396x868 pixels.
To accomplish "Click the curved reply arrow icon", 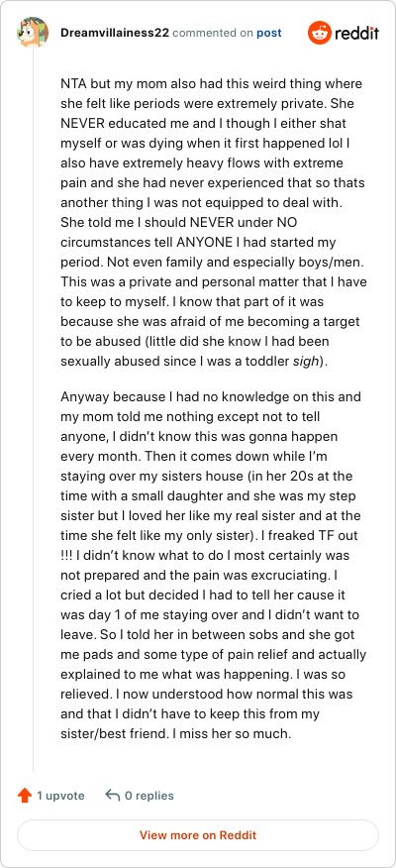I will pos(112,796).
